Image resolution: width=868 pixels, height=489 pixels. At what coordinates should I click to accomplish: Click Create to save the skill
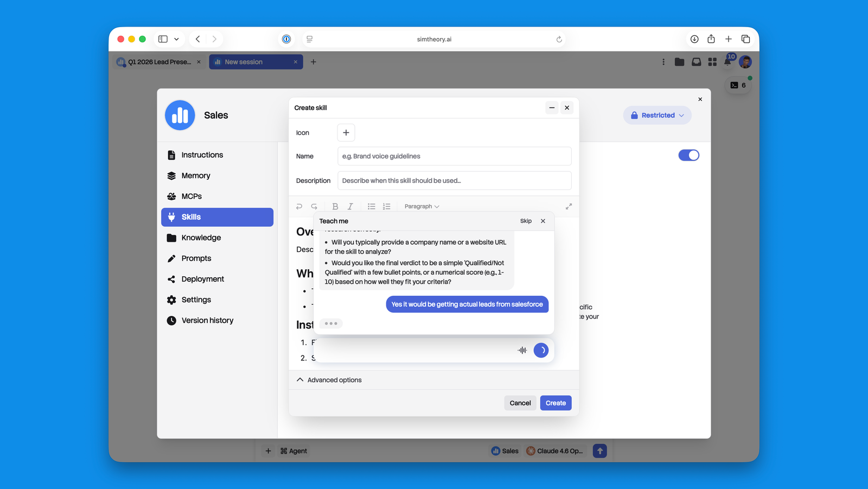tap(556, 403)
